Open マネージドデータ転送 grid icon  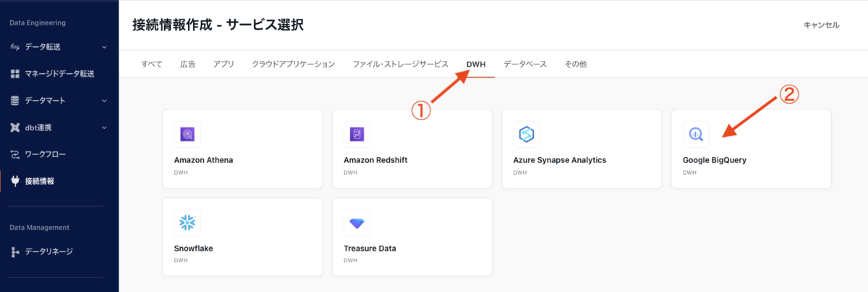click(x=15, y=74)
